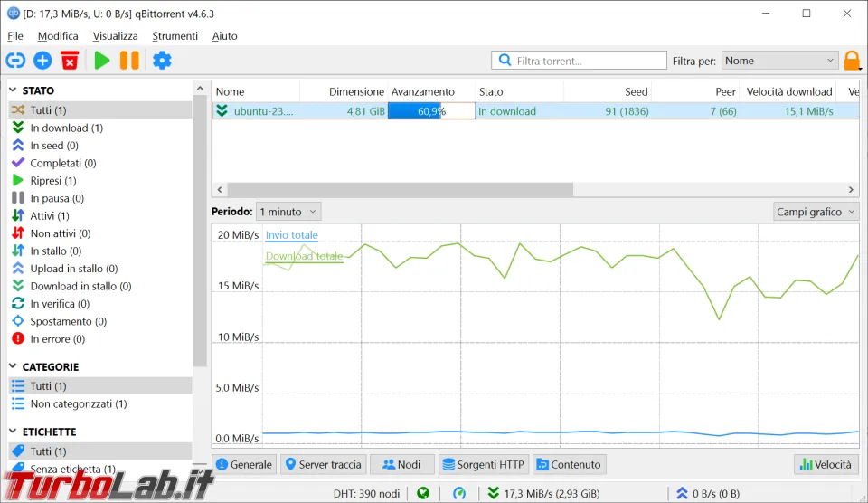Open the Strumenti menu

pos(175,36)
